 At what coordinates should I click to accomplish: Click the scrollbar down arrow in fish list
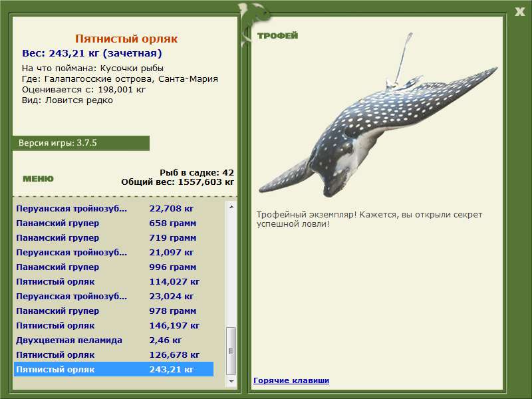(231, 381)
